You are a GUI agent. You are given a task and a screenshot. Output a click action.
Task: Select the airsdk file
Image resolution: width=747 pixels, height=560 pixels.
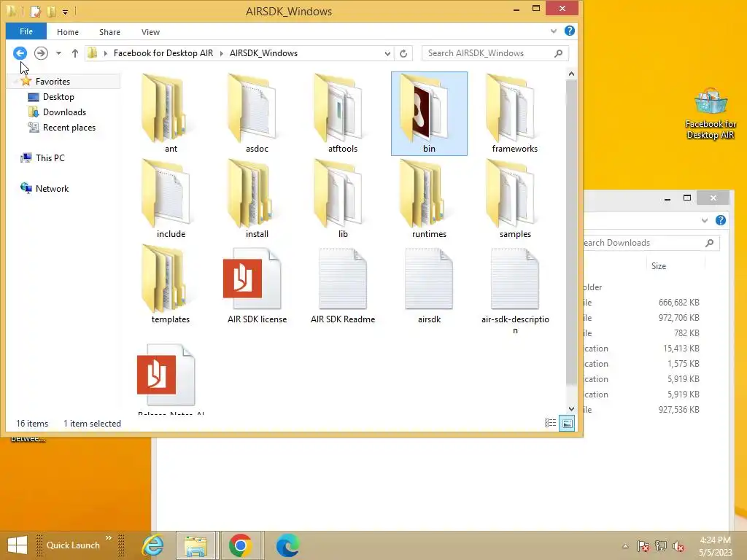[x=429, y=286]
